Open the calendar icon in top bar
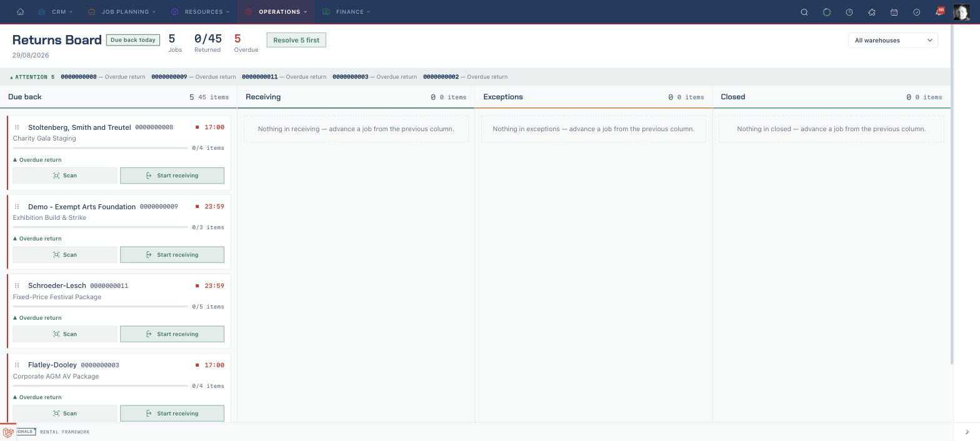Viewport: 980px width, 441px height. point(894,12)
